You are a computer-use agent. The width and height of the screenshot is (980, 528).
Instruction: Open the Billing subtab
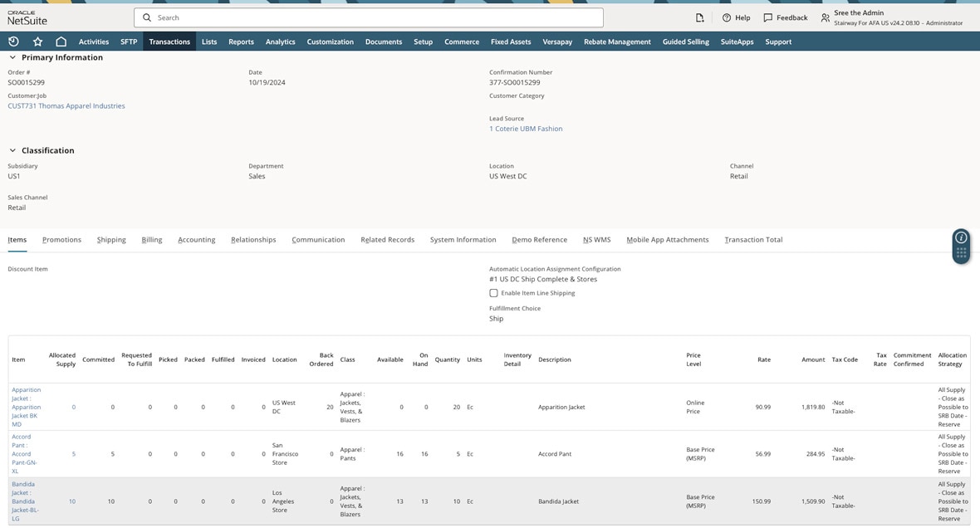(152, 240)
